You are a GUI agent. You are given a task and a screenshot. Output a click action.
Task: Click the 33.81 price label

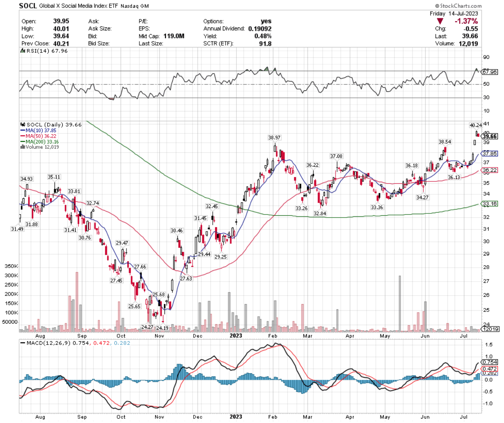tap(74, 191)
